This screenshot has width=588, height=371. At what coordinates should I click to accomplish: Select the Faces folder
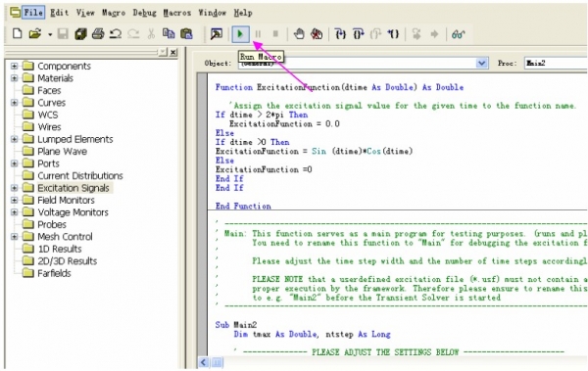pos(49,90)
